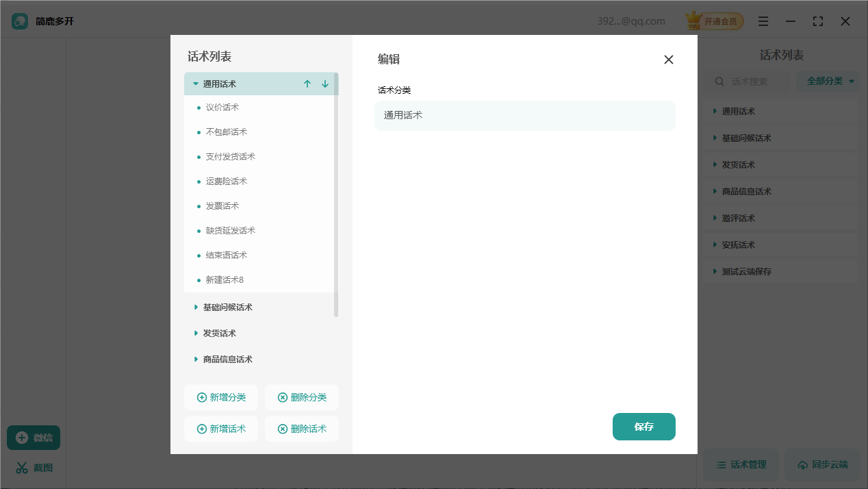The image size is (868, 489).
Task: Collapse the 通用话术 category
Action: (196, 84)
